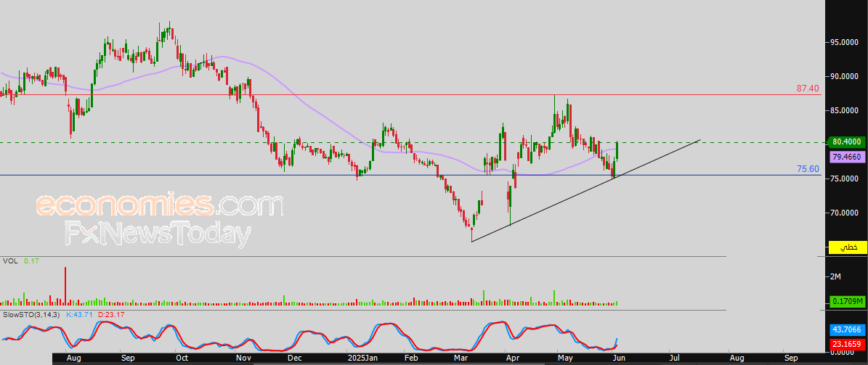Click the Nov label on time axis
Screen dimensions: 868x365
(x=243, y=358)
